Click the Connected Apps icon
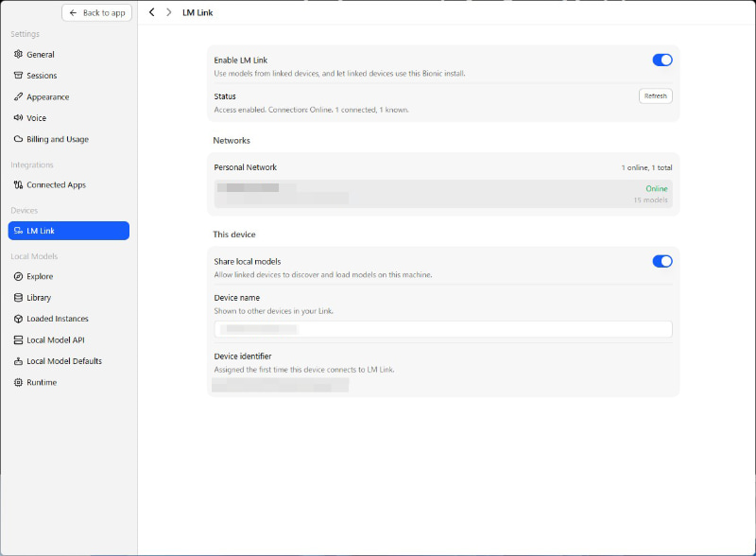 [18, 184]
